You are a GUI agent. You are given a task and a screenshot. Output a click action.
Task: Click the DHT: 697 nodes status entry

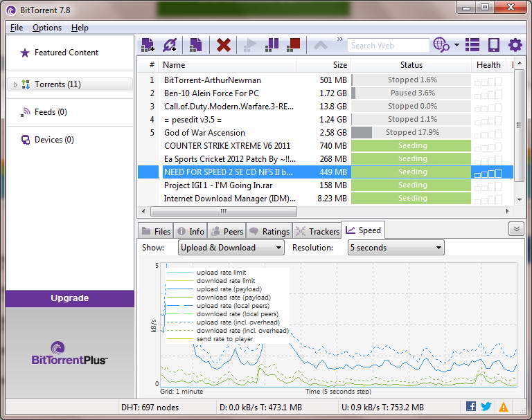click(150, 408)
